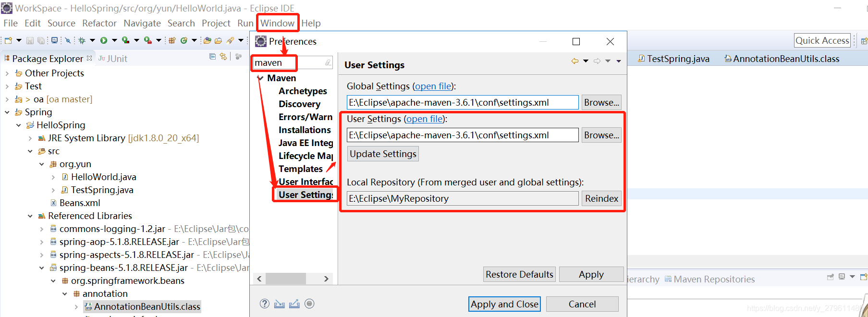868x317 pixels.
Task: Expand the JRE System Library node
Action: point(30,138)
